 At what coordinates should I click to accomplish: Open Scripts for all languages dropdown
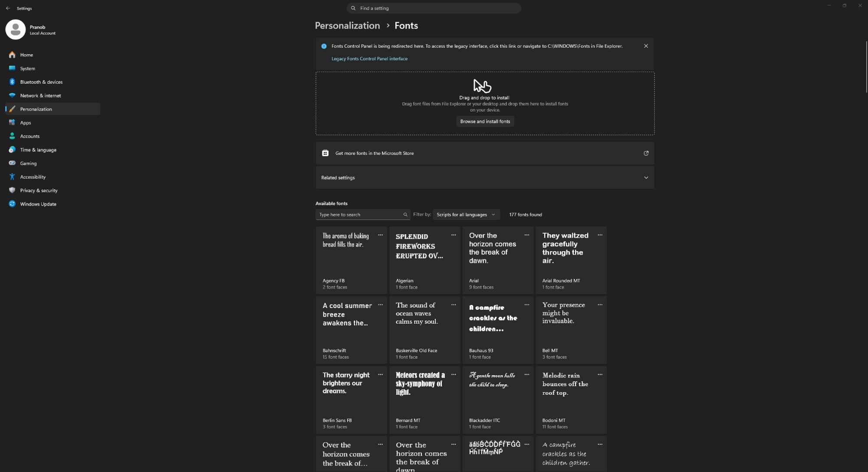point(466,215)
